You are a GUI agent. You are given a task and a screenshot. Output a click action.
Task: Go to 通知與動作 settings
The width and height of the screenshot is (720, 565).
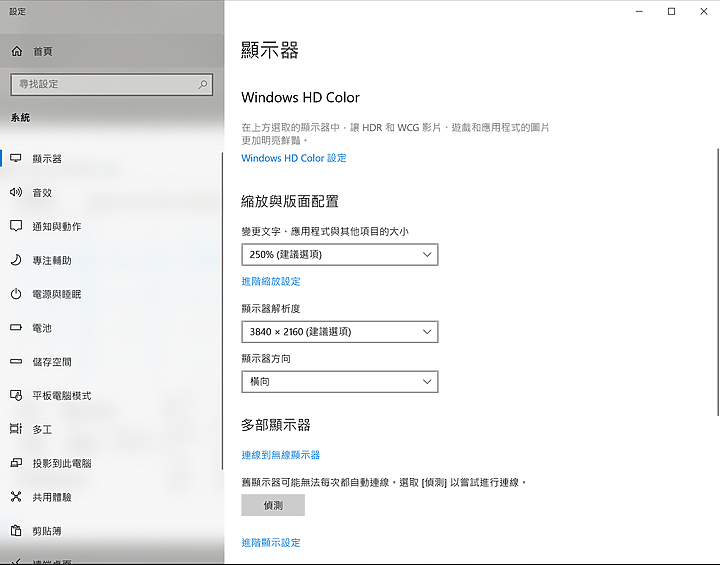112,226
